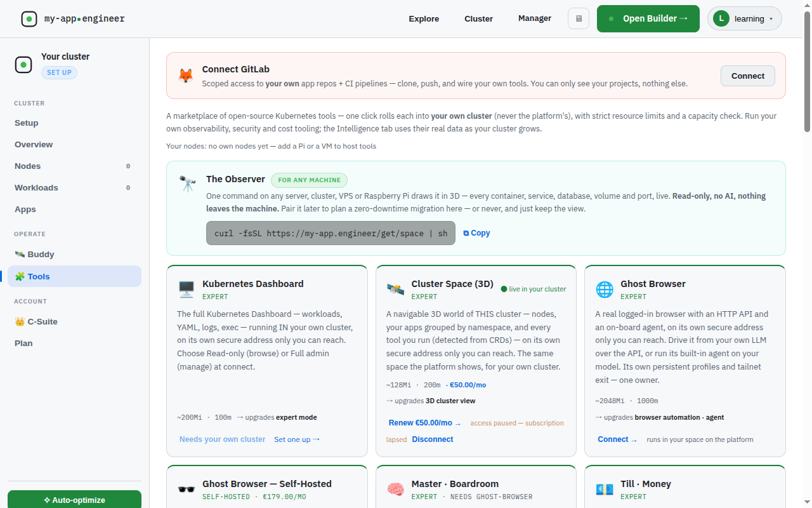Click Ghost Browser — Self-Hosted card title
Screen dimensions: 812x508
click(267, 484)
